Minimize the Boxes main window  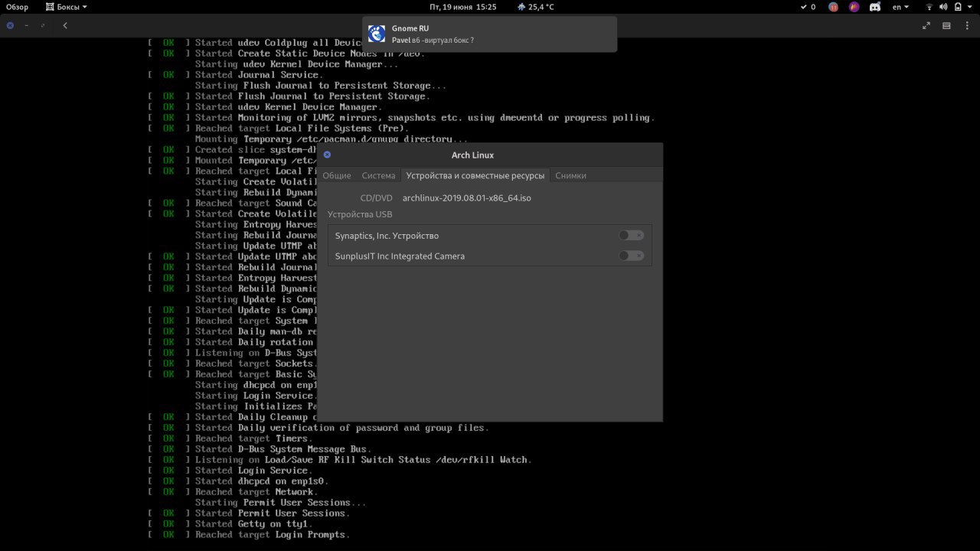click(27, 25)
